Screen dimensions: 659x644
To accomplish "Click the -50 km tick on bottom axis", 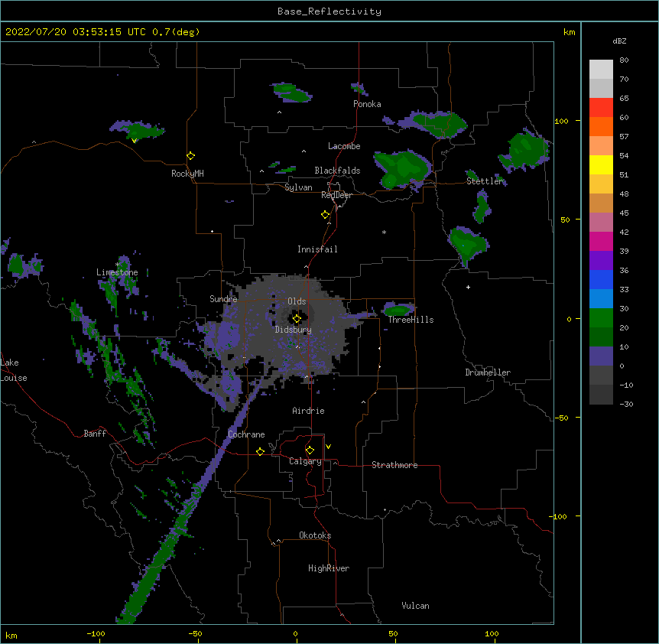I will tap(196, 634).
